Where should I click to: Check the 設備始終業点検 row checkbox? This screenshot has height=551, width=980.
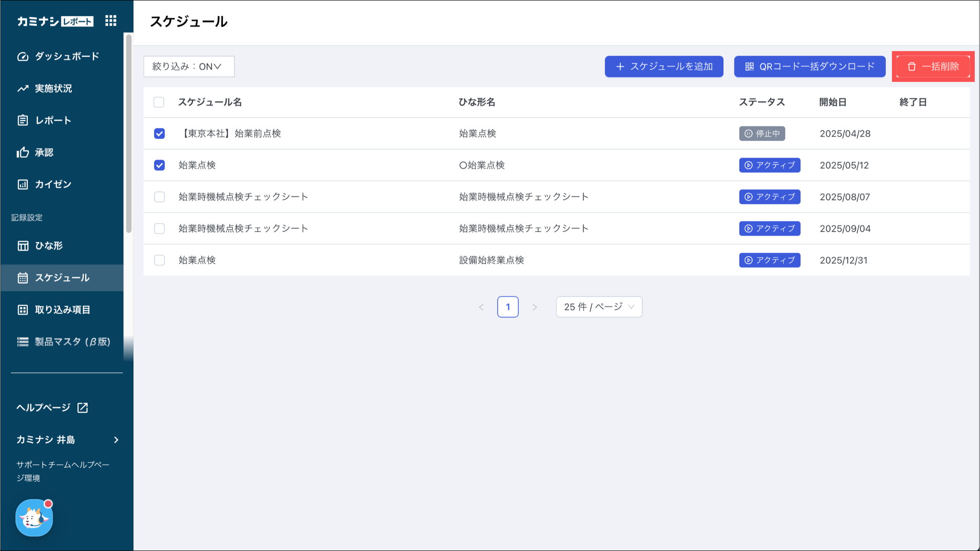pyautogui.click(x=159, y=260)
